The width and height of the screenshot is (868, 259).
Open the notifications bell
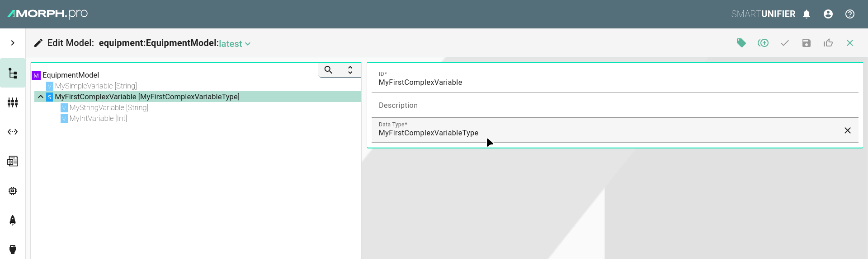click(x=807, y=14)
